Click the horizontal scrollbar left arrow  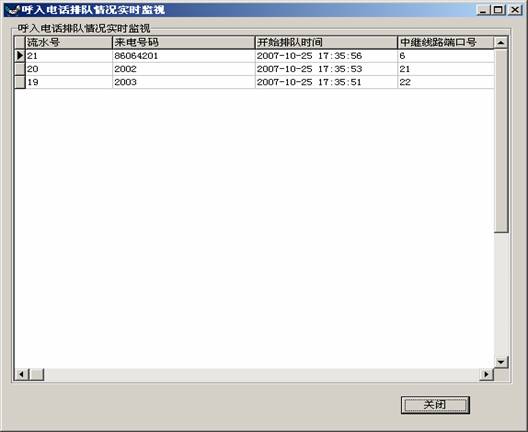(x=22, y=374)
